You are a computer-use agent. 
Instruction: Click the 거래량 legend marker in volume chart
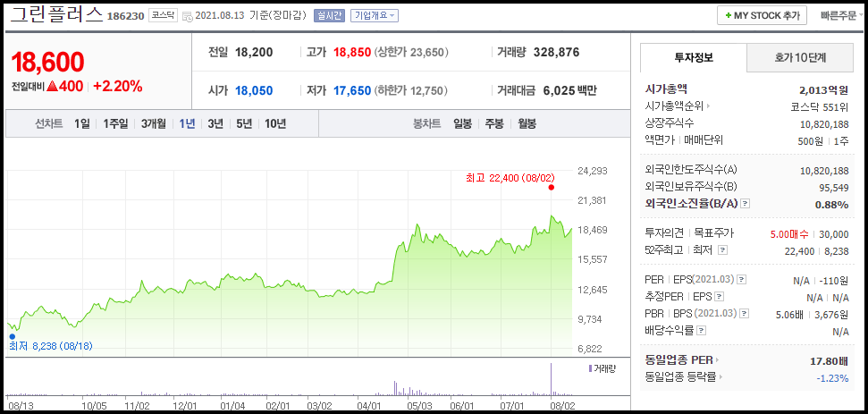coord(590,368)
